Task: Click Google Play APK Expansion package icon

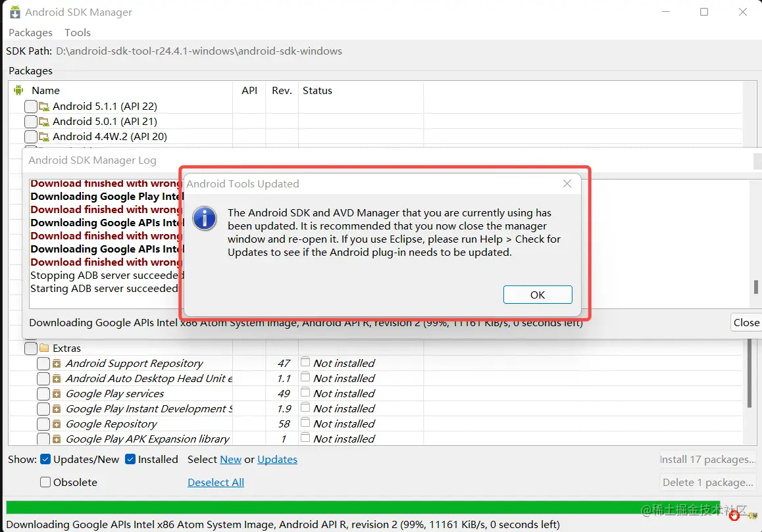Action: click(57, 439)
